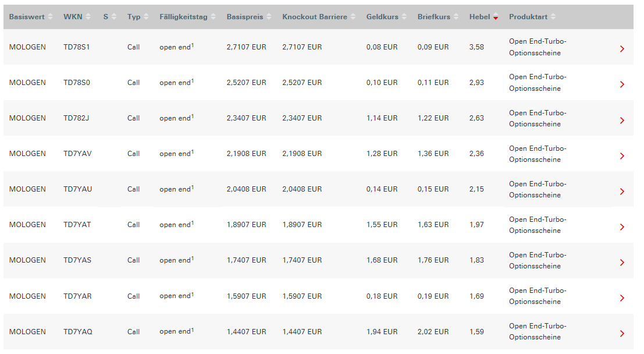Viewport: 644px width, 354px height.
Task: Click the Produktart header label
Action: pos(528,17)
